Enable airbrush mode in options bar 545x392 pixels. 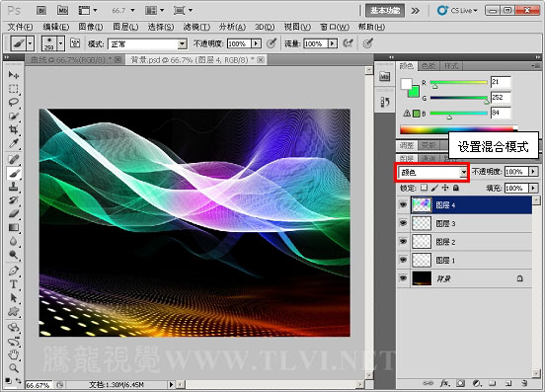click(348, 43)
